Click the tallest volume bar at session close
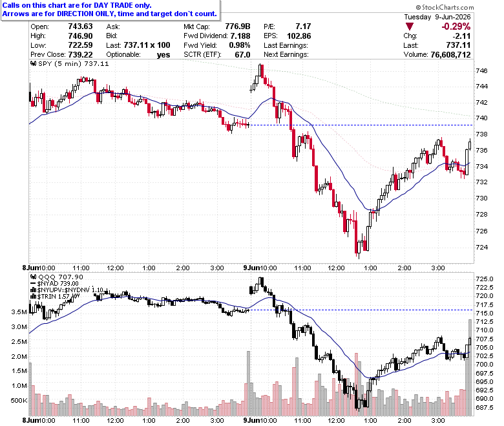Image resolution: width=504 pixels, height=426 pixels. point(470,368)
